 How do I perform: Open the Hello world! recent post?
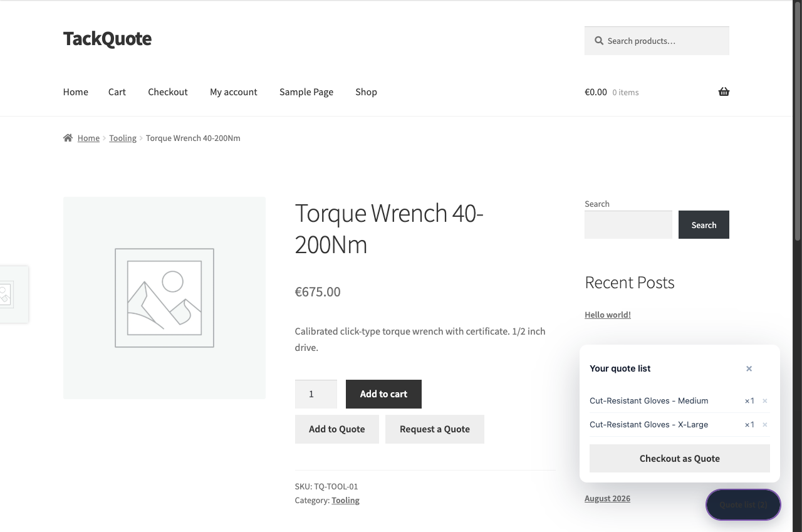tap(608, 315)
